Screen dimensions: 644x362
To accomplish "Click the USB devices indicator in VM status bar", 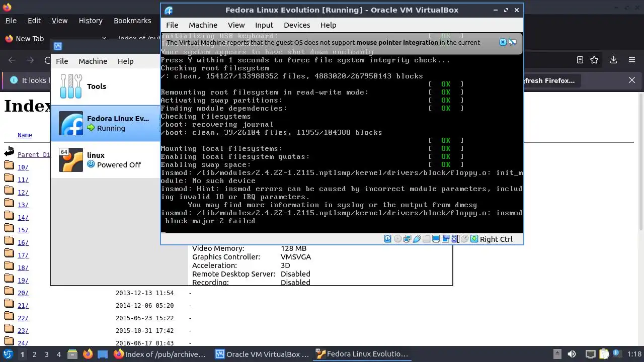I will 417,239.
